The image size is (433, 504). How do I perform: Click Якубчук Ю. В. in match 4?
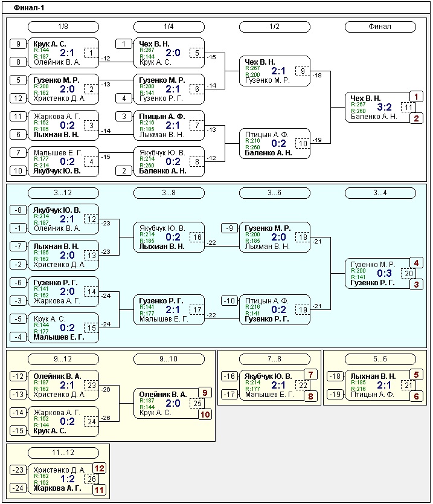pyautogui.click(x=57, y=171)
